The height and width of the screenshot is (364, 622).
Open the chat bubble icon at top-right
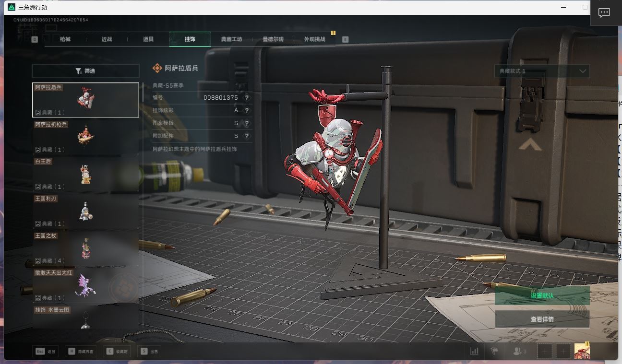point(604,13)
